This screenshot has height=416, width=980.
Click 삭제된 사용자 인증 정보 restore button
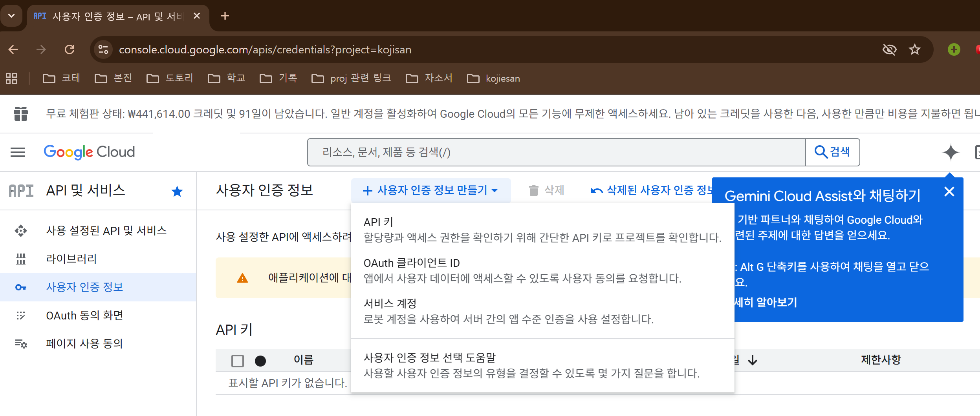652,190
